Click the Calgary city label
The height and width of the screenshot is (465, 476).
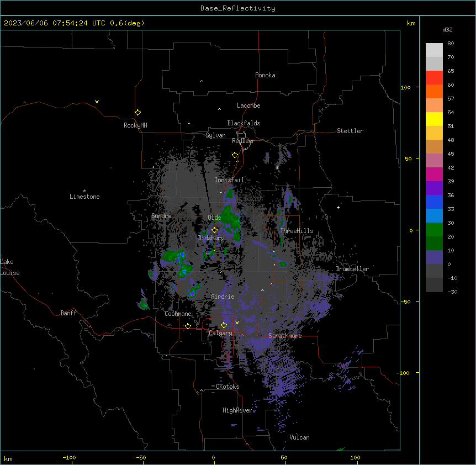click(220, 333)
